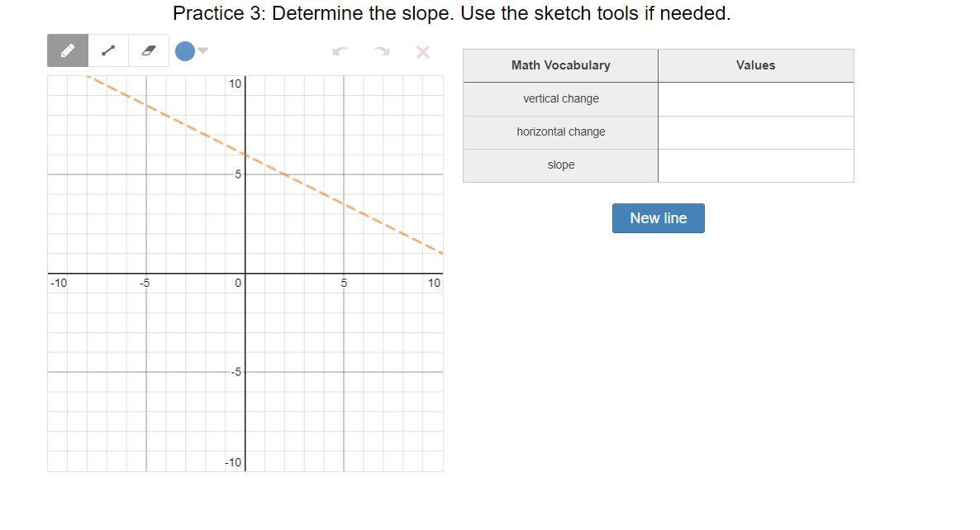Viewport: 980px width, 530px height.
Task: Click the Values column header
Action: (x=755, y=65)
